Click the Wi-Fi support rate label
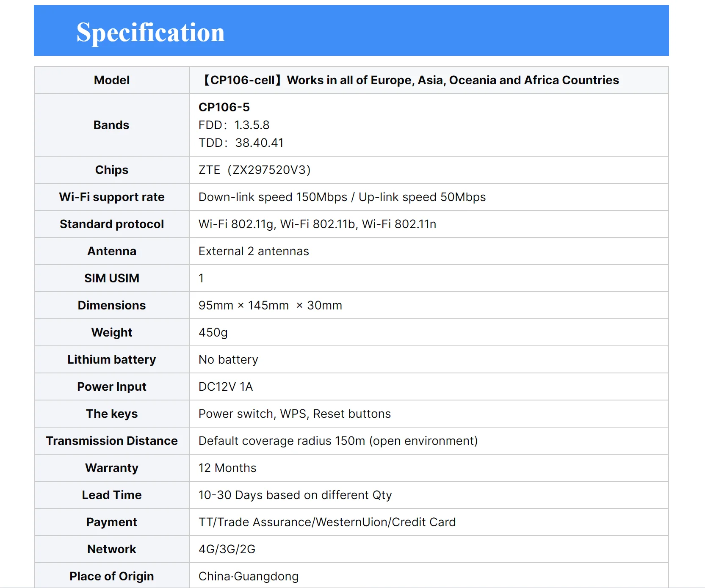 click(112, 197)
